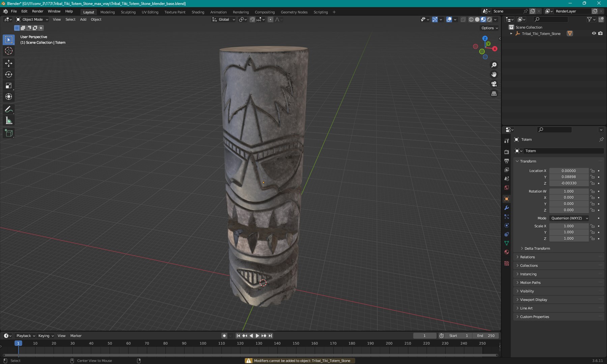The width and height of the screenshot is (607, 364).
Task: Activate the Scale tool
Action: pos(9,86)
